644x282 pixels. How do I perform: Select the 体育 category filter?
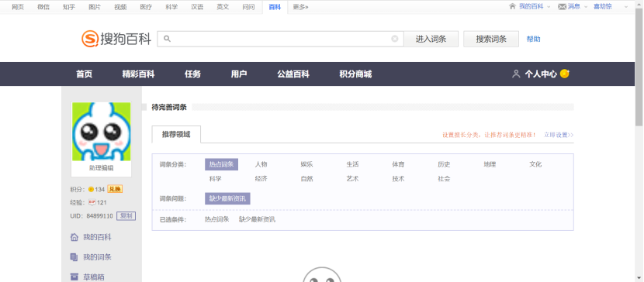coord(398,164)
